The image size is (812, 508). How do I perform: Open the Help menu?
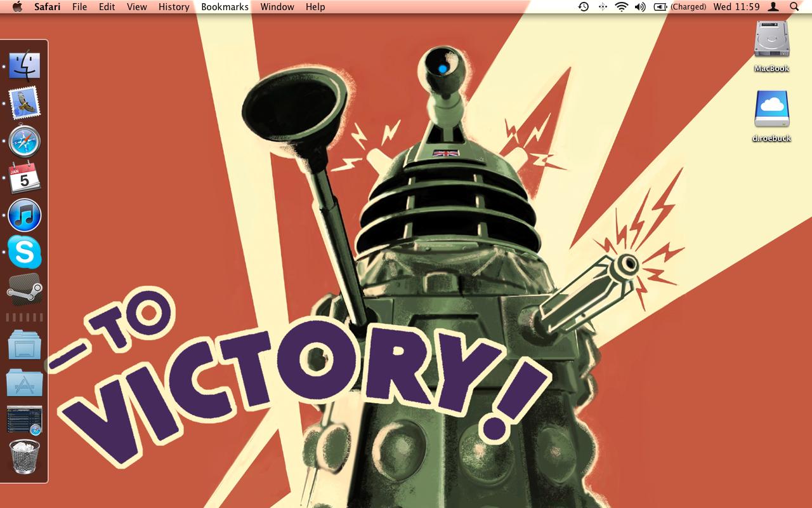315,6
